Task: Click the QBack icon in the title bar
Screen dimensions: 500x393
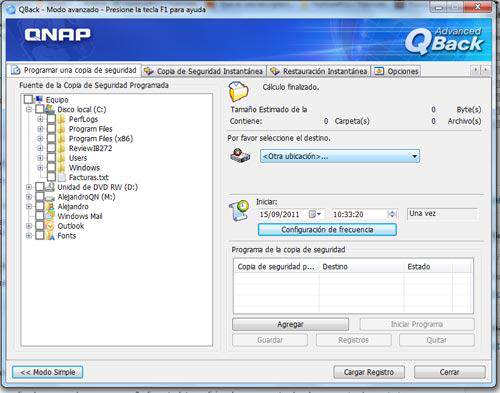Action: coord(11,9)
